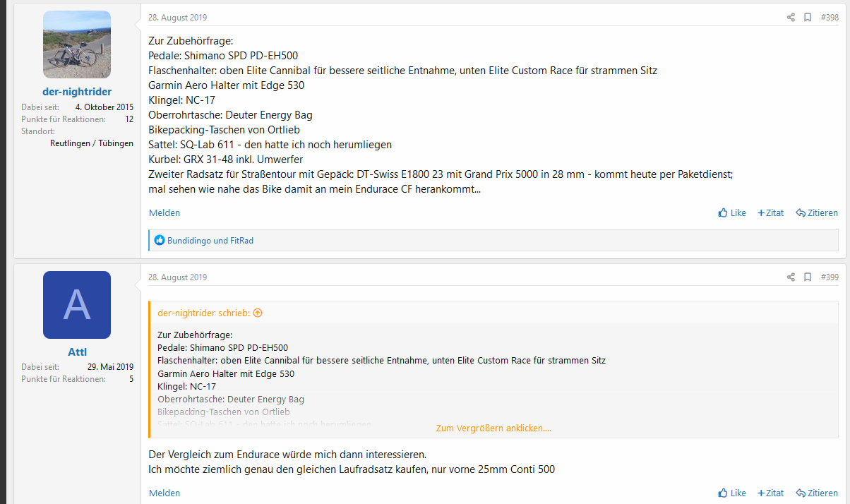
Task: Click +Zitat on post #399
Action: pyautogui.click(x=770, y=493)
